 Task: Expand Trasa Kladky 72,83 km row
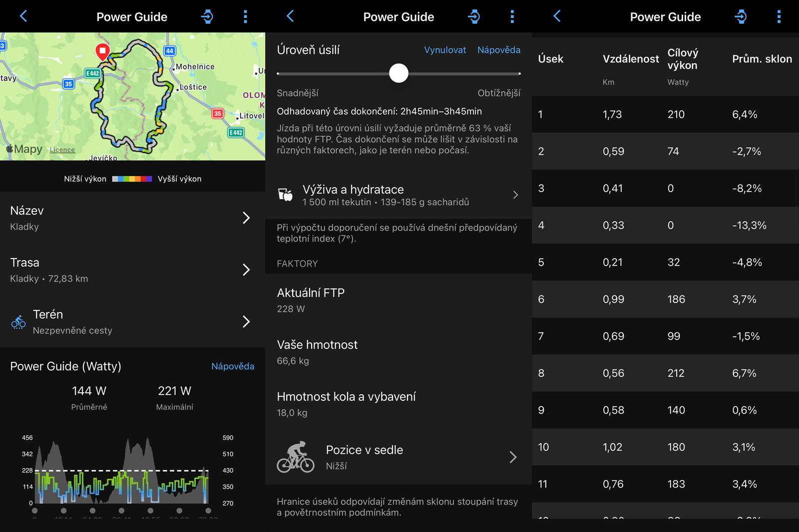click(246, 269)
